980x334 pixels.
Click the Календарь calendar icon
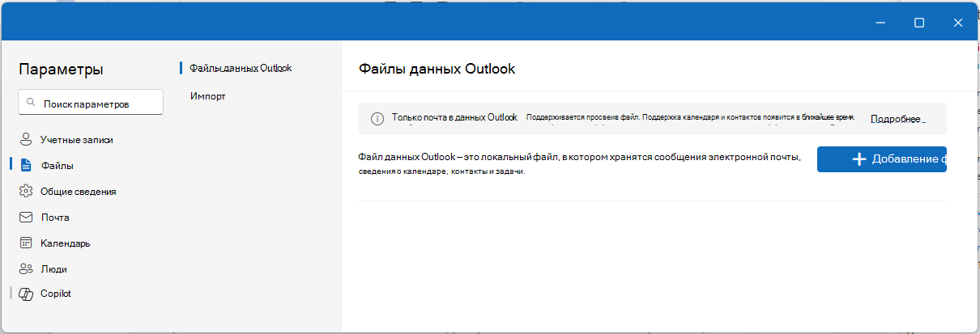[x=25, y=243]
